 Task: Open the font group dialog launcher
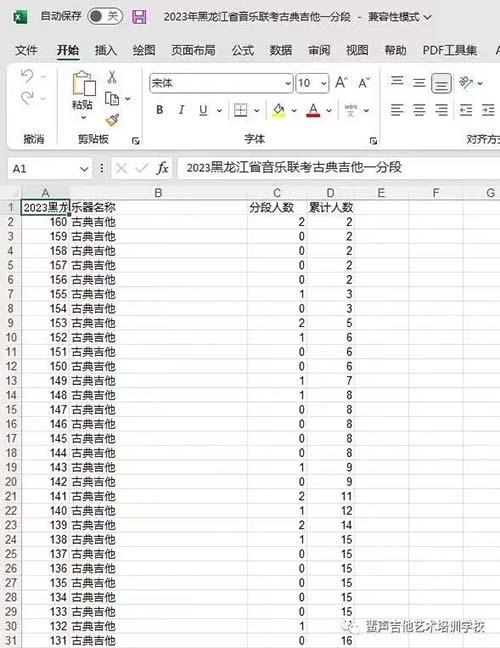click(x=373, y=141)
